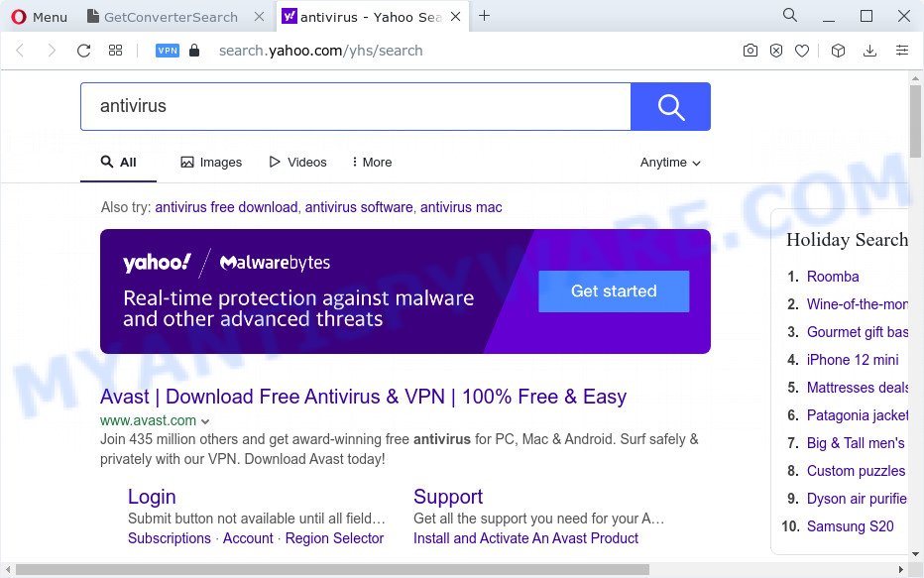Open the Patagonia jacket search
The image size is (924, 578).
coord(857,415)
